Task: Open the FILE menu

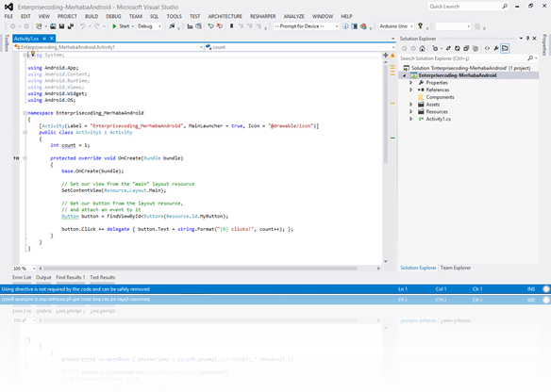Action: [x=8, y=16]
